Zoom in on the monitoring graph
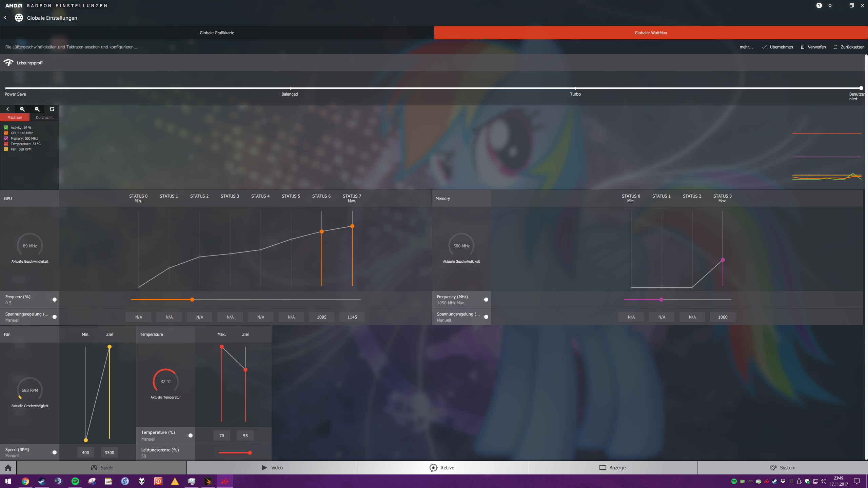Screen dimensions: 868x488 pos(22,109)
